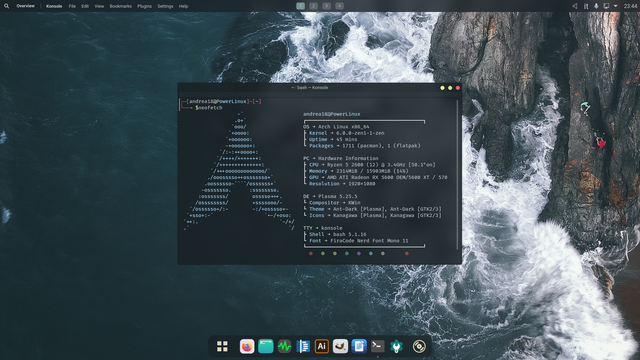Image resolution: width=640 pixels, height=360 pixels.
Task: Open the Settings menu
Action: coord(165,6)
